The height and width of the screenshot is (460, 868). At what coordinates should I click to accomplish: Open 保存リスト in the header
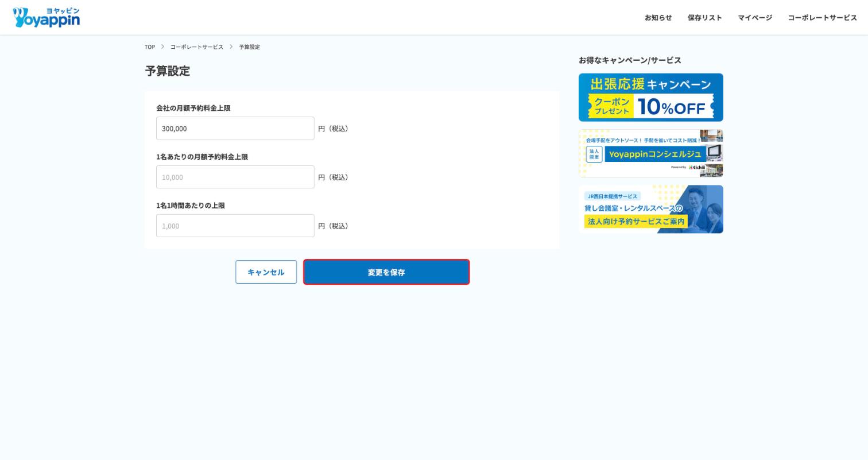point(704,18)
